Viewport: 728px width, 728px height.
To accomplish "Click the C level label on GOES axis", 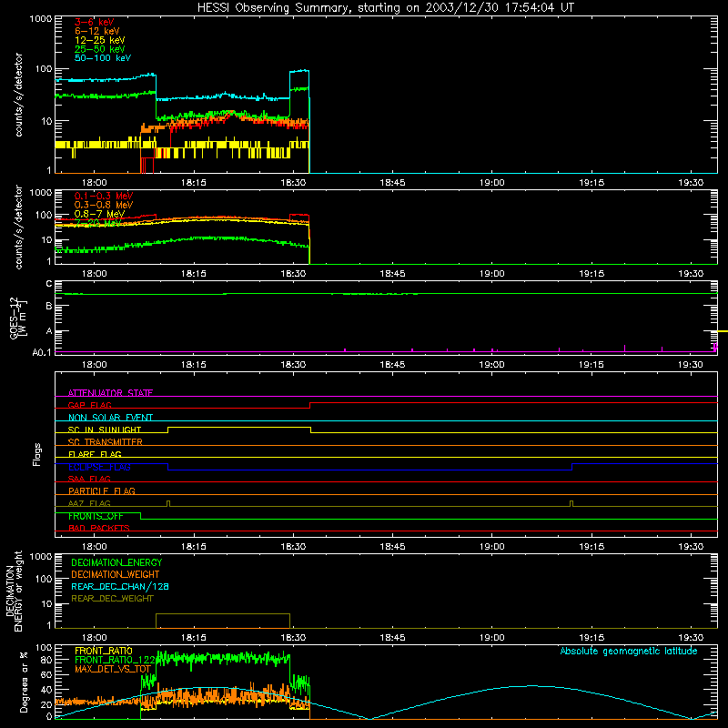I will [49, 283].
